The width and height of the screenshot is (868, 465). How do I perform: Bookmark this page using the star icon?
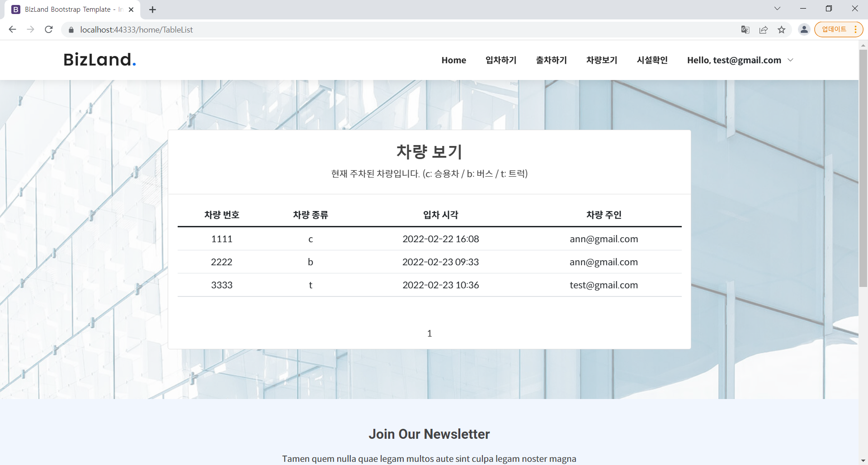pos(782,29)
